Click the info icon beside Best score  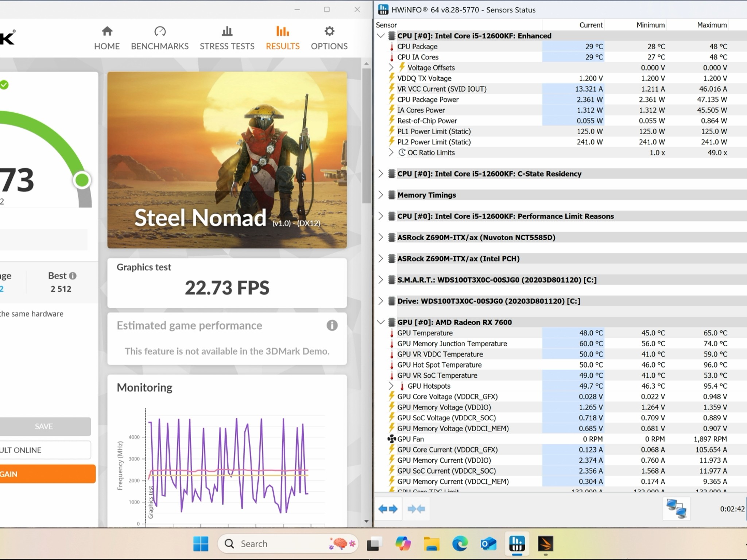73,276
